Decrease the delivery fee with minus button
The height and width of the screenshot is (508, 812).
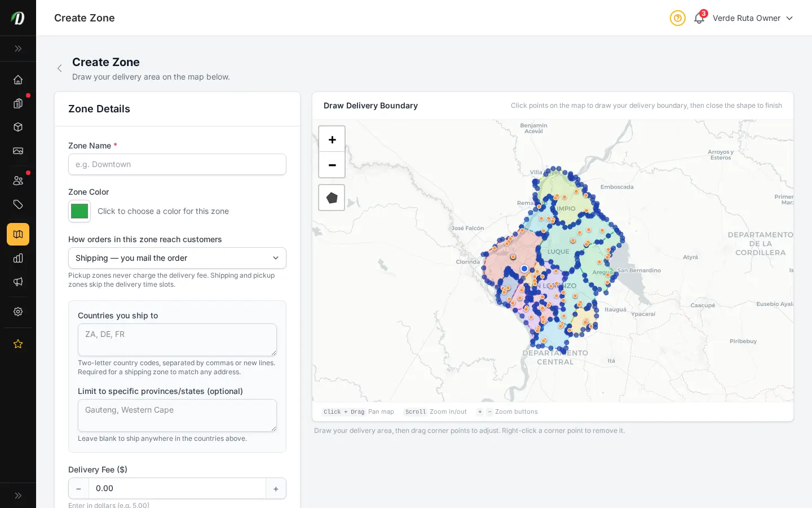click(78, 489)
